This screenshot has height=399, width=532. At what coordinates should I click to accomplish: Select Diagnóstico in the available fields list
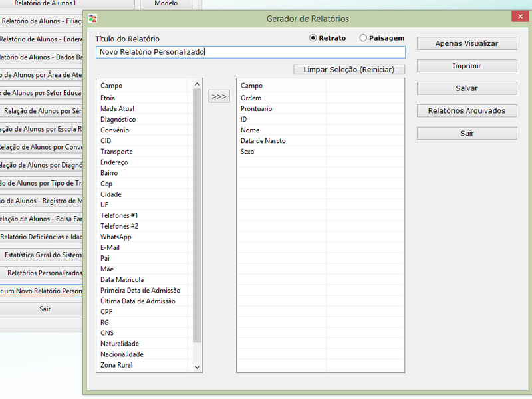[x=118, y=120]
